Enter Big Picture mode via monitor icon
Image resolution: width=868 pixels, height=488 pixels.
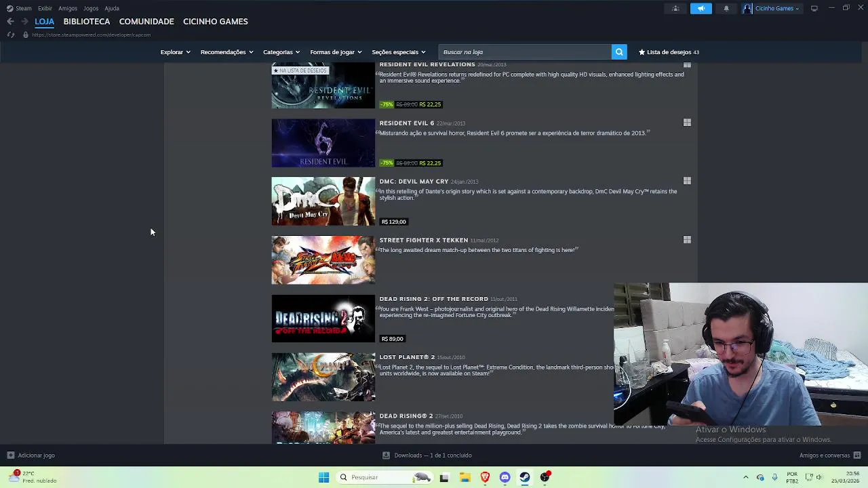[x=814, y=8]
